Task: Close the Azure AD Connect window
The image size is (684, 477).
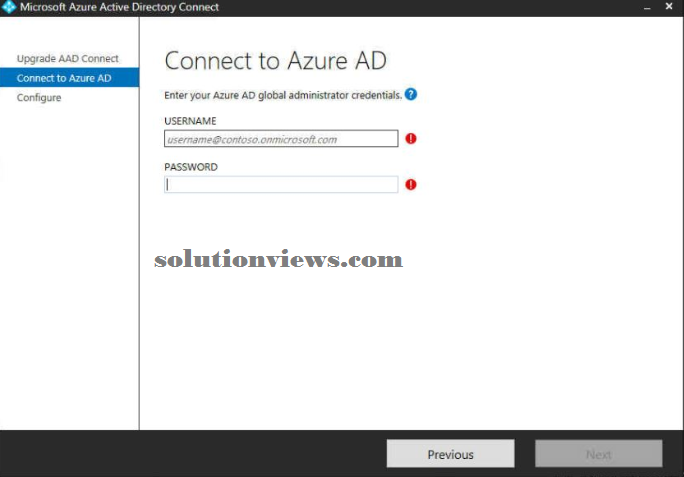Action: [x=669, y=7]
